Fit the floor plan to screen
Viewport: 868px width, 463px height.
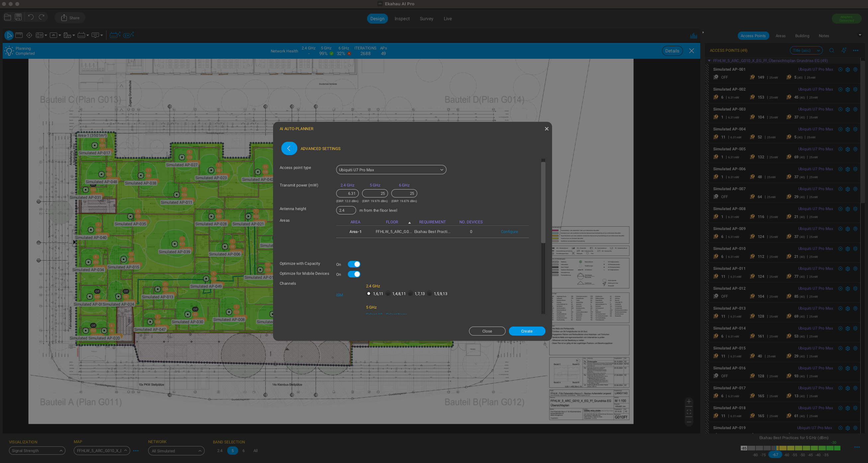coord(689,412)
